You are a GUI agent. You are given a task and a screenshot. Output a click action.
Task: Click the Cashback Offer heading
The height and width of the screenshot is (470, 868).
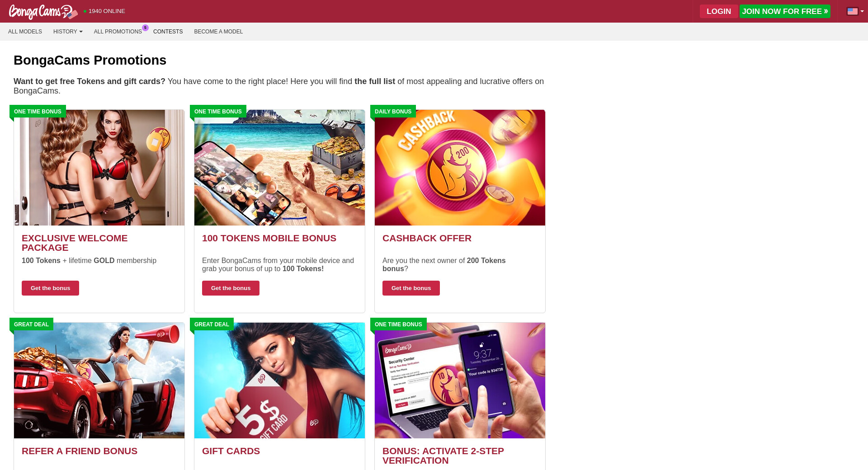(x=427, y=238)
